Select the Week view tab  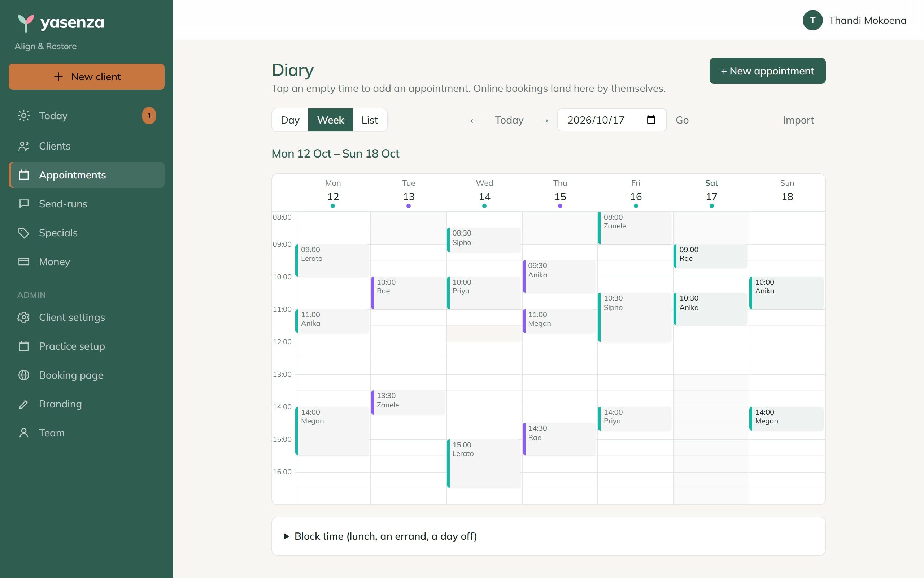(330, 120)
